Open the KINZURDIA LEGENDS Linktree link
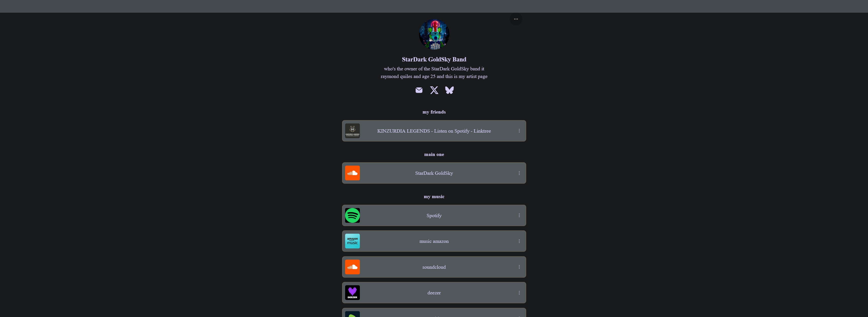Viewport: 868px width, 317px height. click(x=434, y=131)
